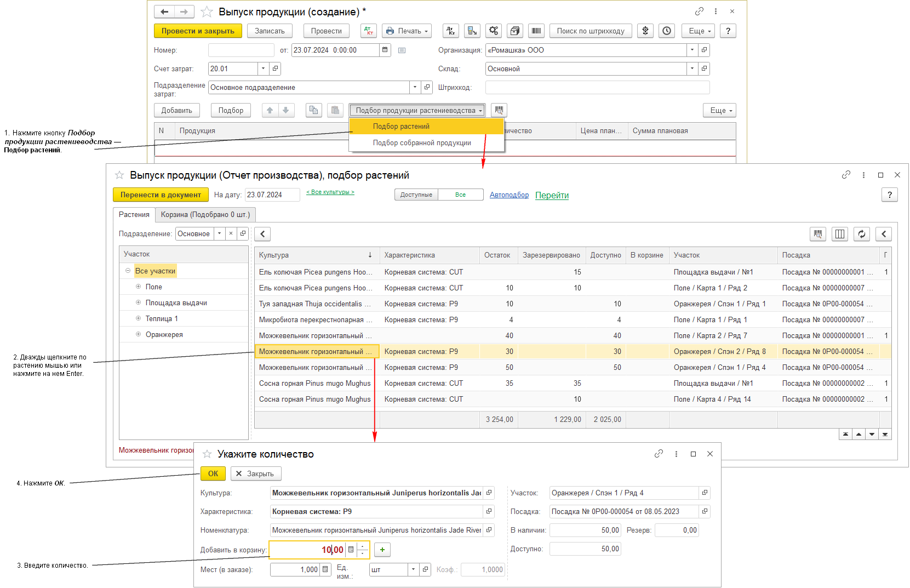Expand the Оранжерея tree node
The height and width of the screenshot is (588, 910).
pyautogui.click(x=139, y=334)
